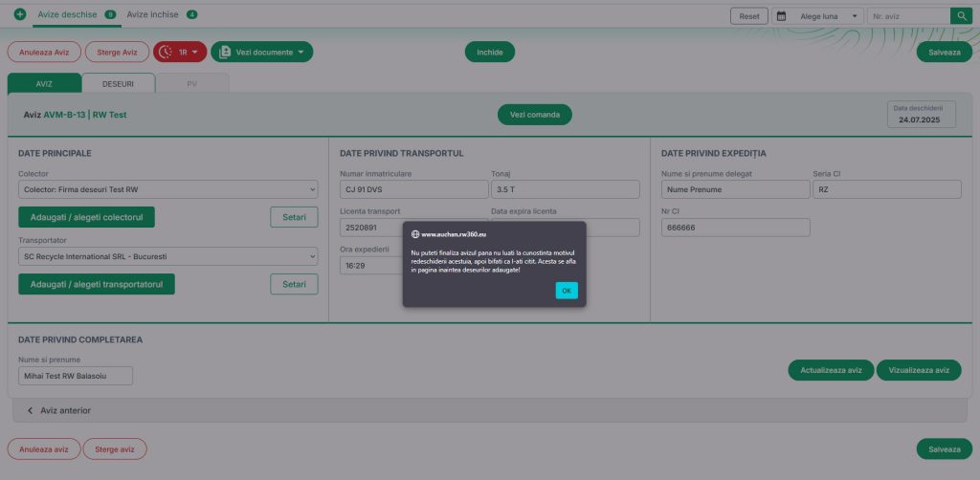
Task: Click the calendar icon beside Alege luna
Action: (x=781, y=16)
